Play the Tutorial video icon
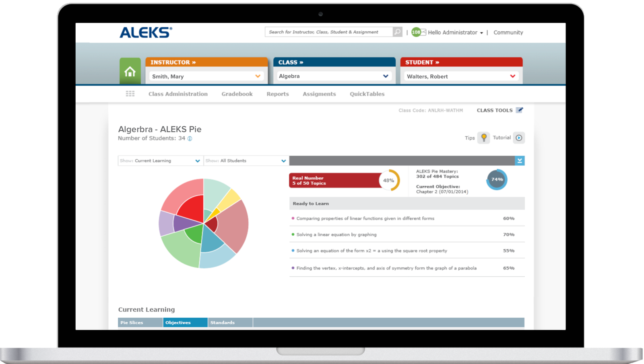Image resolution: width=644 pixels, height=364 pixels. coord(519,138)
